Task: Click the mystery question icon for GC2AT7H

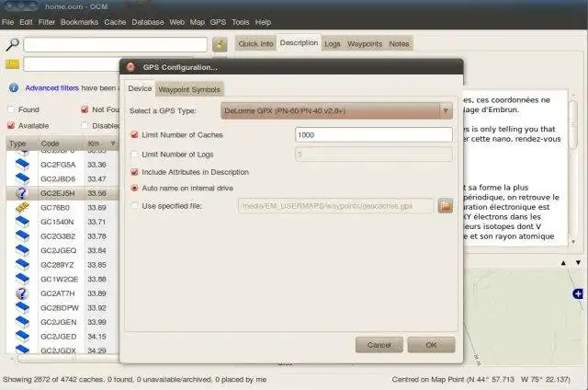Action: pyautogui.click(x=22, y=293)
